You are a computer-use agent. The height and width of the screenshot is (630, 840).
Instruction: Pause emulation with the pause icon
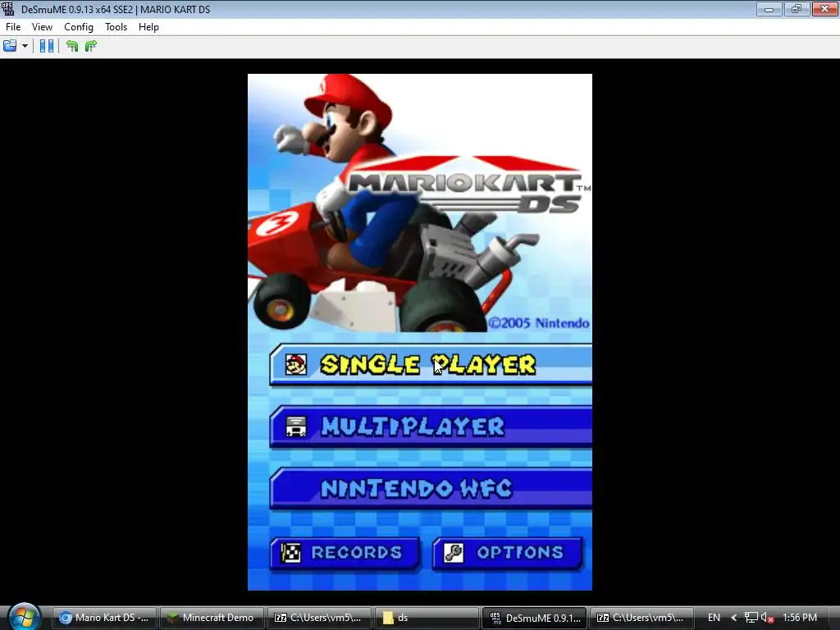click(47, 46)
